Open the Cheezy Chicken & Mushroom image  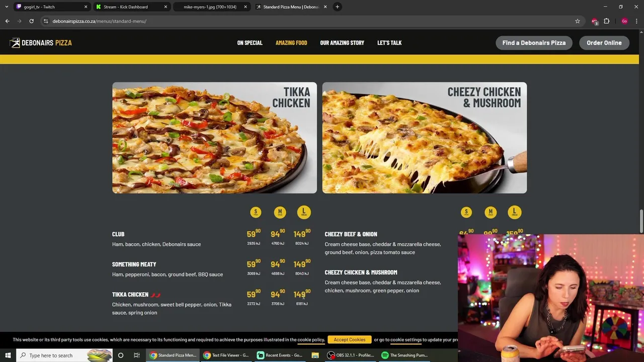click(x=425, y=138)
